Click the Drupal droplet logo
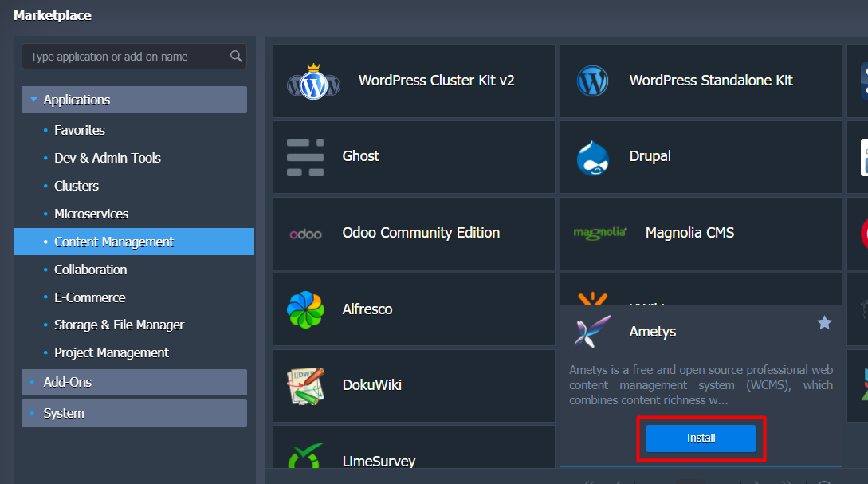The width and height of the screenshot is (868, 484). pos(593,158)
